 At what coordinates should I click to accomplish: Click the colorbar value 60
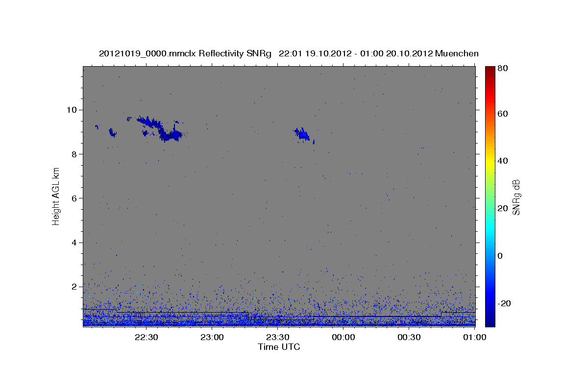point(502,114)
